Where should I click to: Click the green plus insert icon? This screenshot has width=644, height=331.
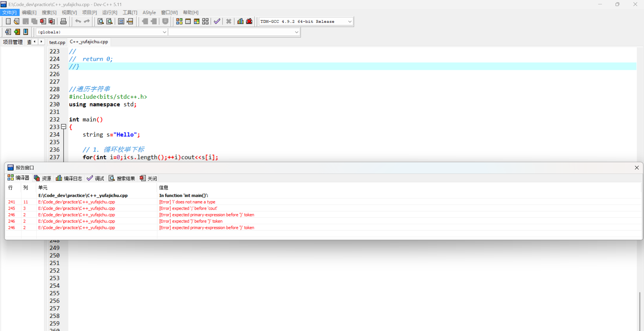click(x=17, y=32)
